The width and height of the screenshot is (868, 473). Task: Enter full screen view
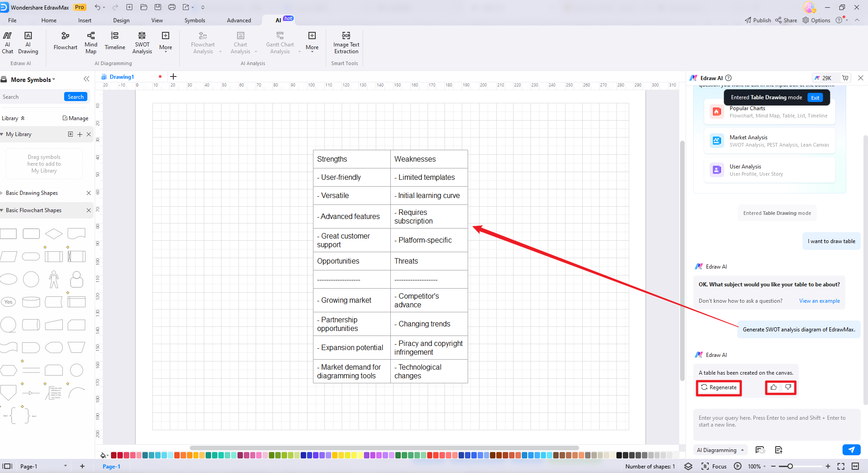(841, 466)
